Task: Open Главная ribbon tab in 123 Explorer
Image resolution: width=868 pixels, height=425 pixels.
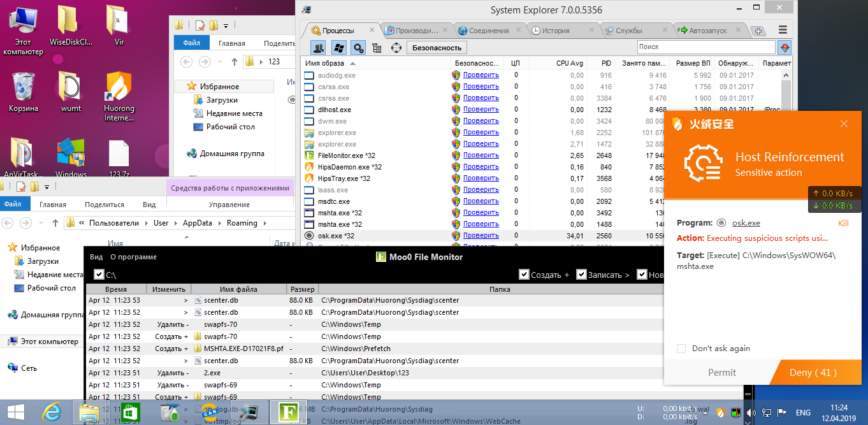Action: click(x=232, y=43)
